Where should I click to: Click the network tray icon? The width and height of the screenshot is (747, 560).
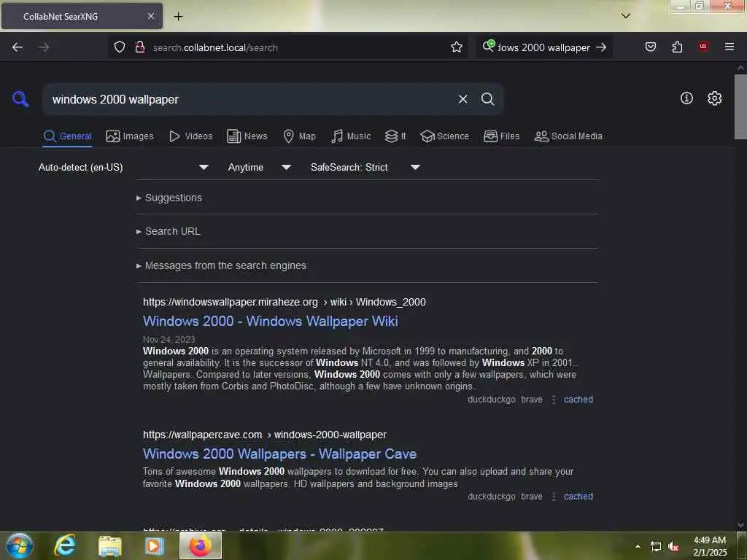656,547
